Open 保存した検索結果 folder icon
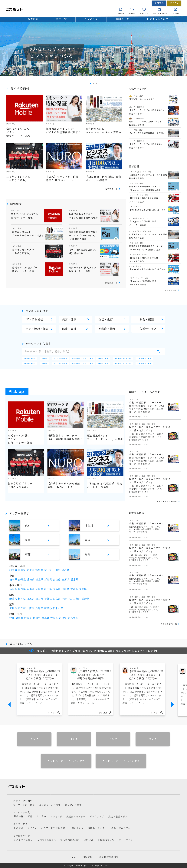Viewport: 187px width, 868px height. [160, 10]
